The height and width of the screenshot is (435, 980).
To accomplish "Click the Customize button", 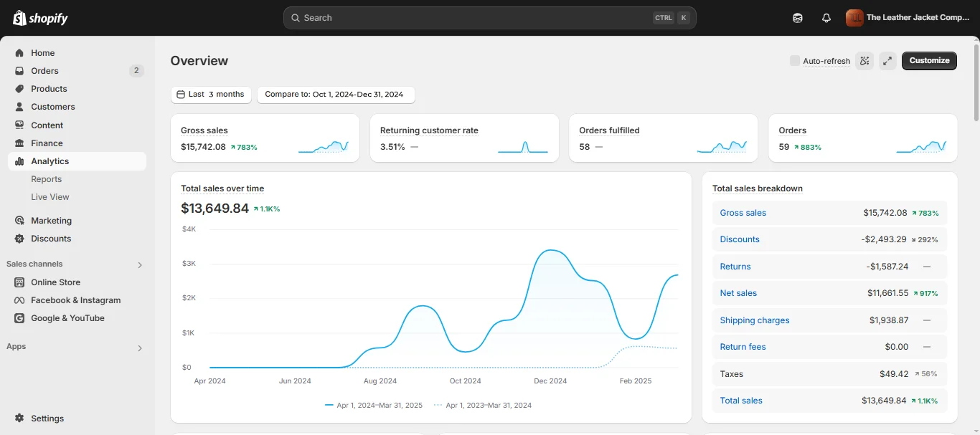I will tap(929, 61).
